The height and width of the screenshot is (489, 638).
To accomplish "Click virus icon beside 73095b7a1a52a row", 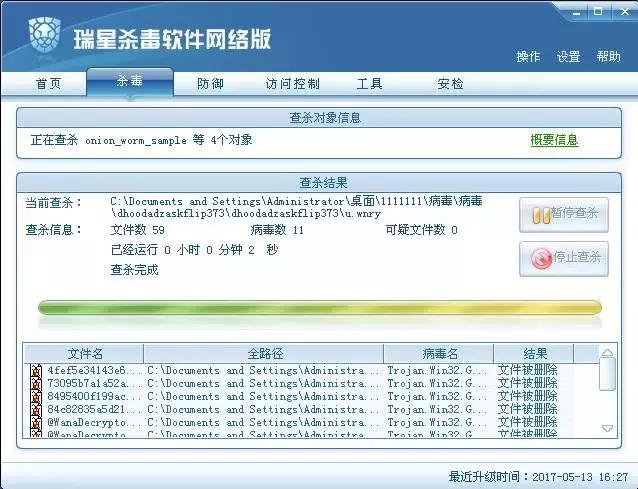I will pos(36,384).
